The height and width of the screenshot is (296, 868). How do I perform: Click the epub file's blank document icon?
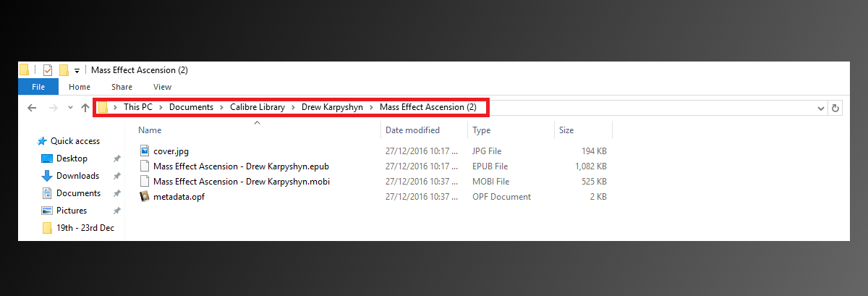[145, 166]
